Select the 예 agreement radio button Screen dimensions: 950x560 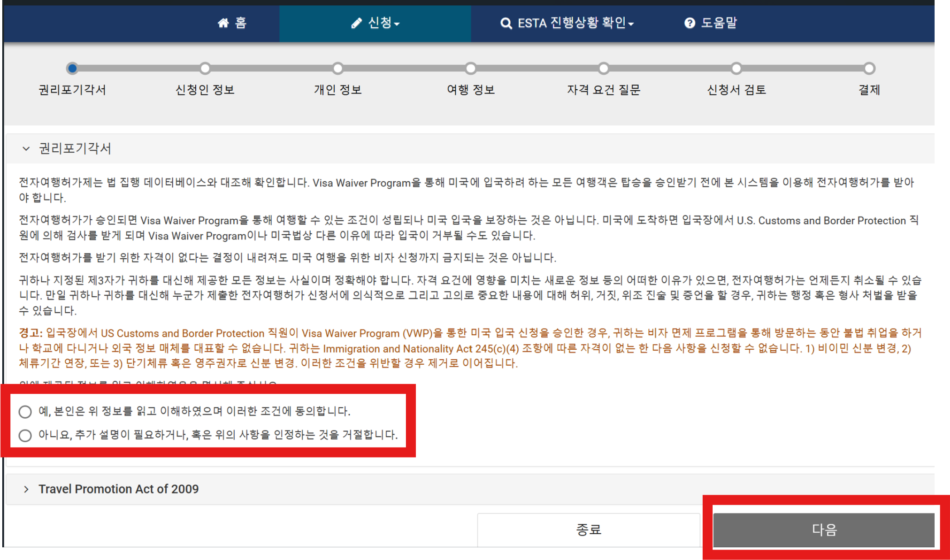coord(24,411)
